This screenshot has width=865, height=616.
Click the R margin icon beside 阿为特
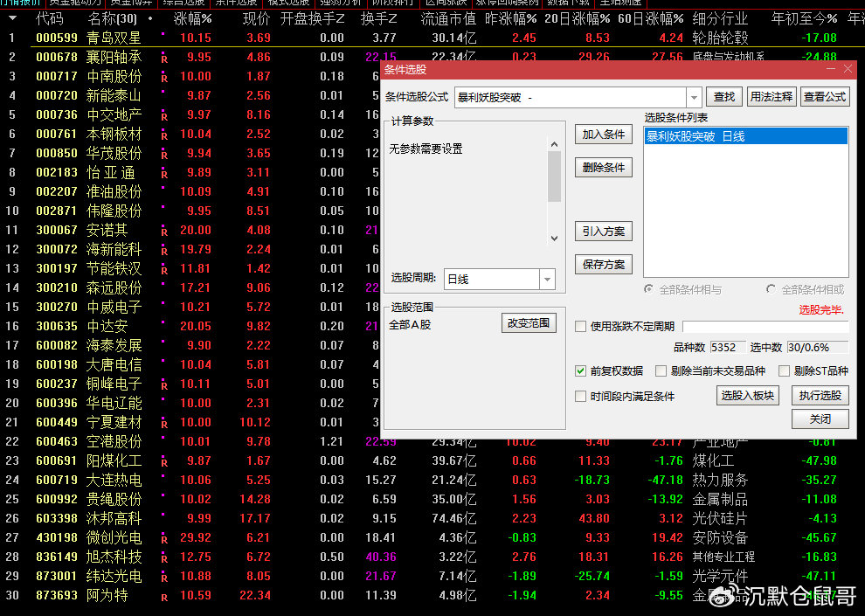click(165, 595)
